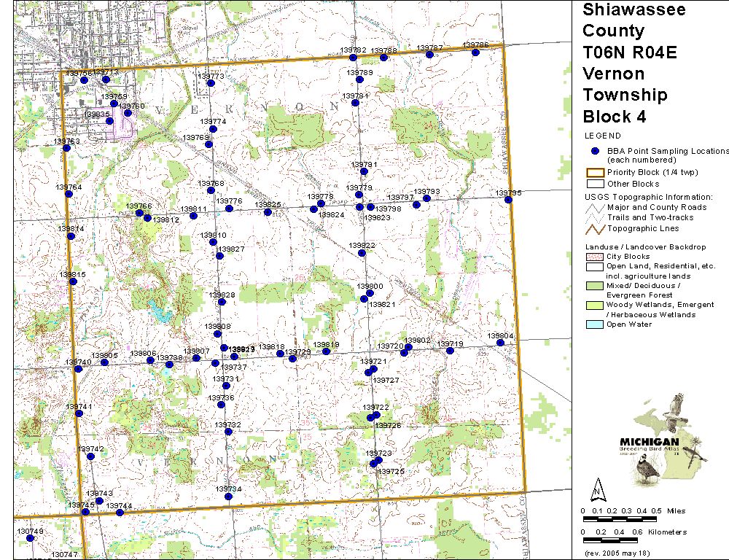Screen dimensions: 729x560
Task: Select sampling point 139815 on west border
Action: coord(73,281)
